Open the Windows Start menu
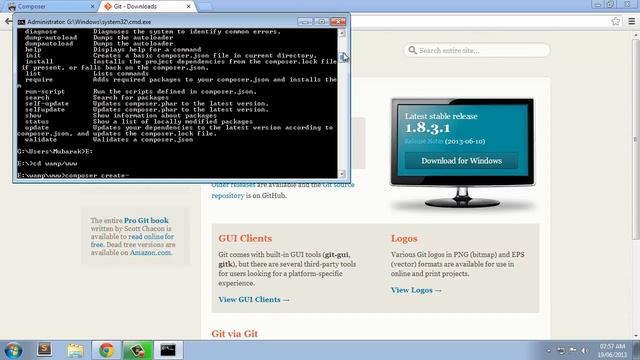This screenshot has height=360, width=640. pyautogui.click(x=13, y=351)
